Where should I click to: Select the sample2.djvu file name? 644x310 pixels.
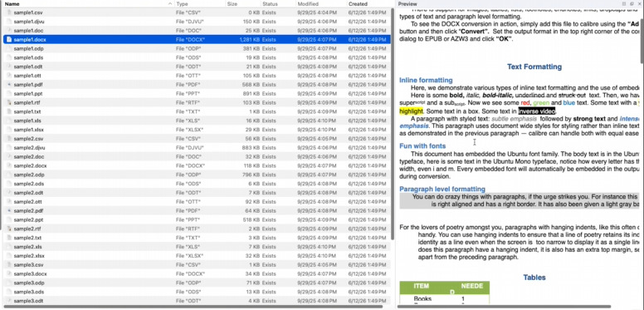[x=29, y=148]
